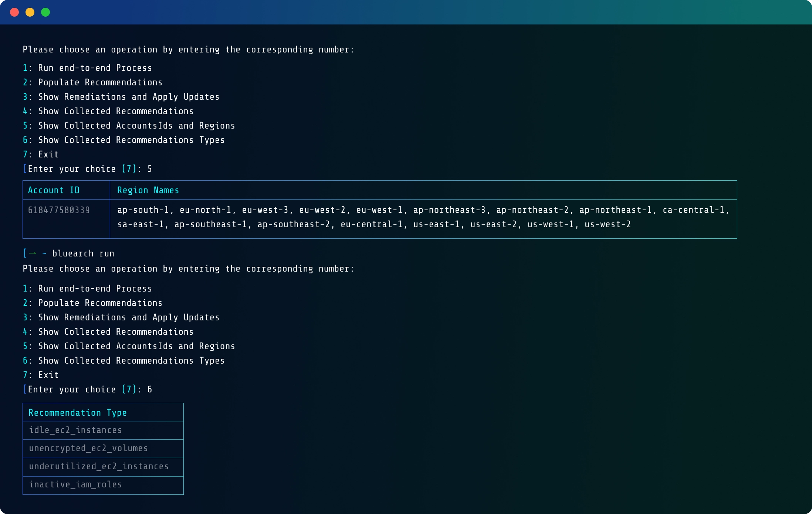Select the unencrypted_ec2_volumes recommendation type
Image resolution: width=812 pixels, height=514 pixels.
tap(88, 448)
